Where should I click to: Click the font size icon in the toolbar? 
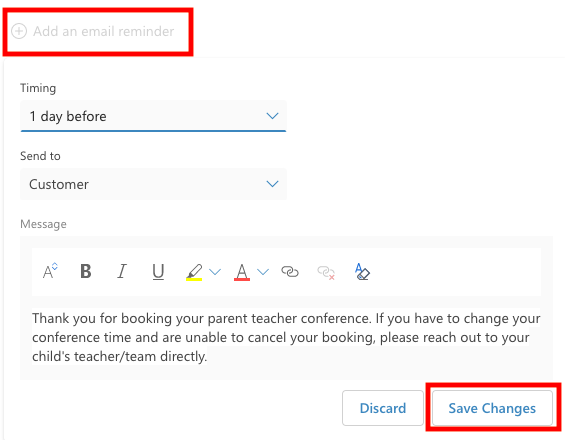click(50, 271)
